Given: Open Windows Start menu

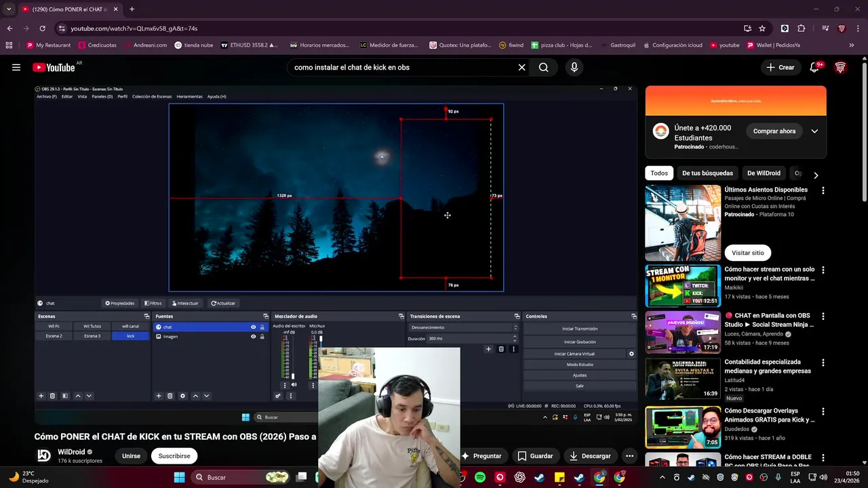Looking at the screenshot, I should (x=179, y=477).
